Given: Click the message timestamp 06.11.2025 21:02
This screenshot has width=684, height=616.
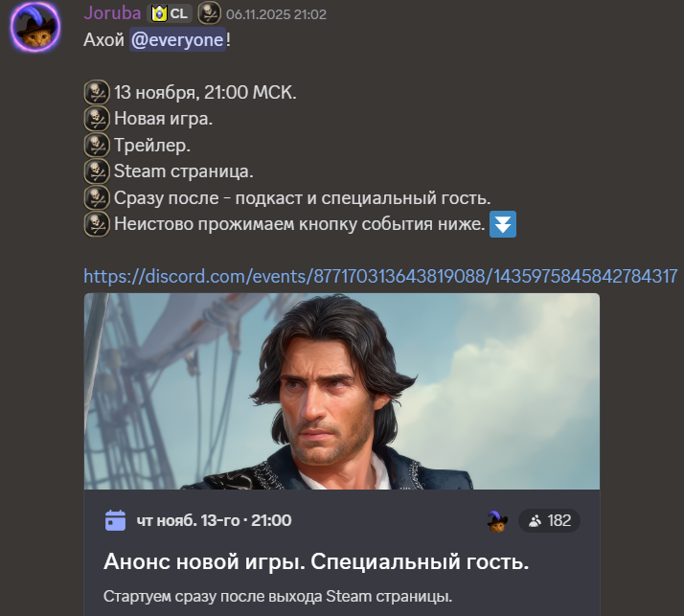Looking at the screenshot, I should click(x=276, y=14).
